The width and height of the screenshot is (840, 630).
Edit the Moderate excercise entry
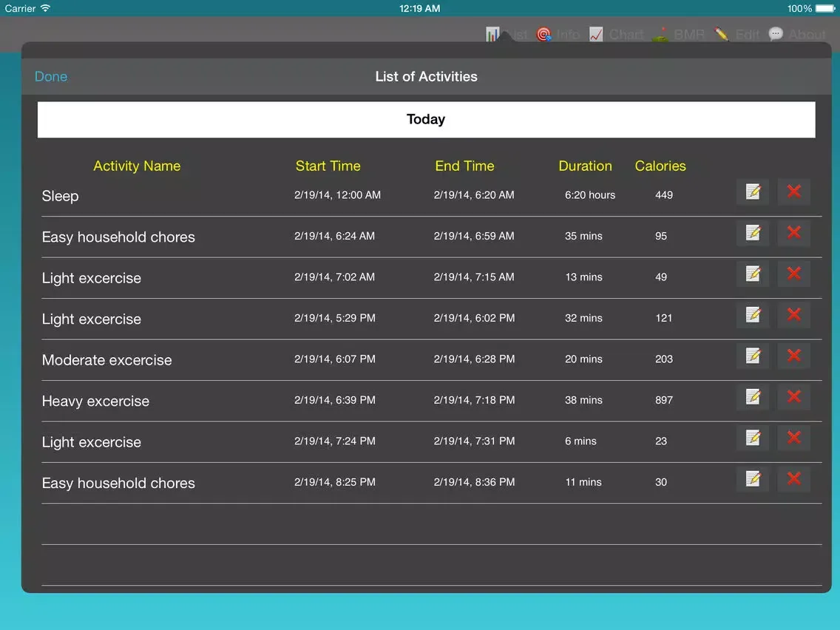(x=753, y=356)
